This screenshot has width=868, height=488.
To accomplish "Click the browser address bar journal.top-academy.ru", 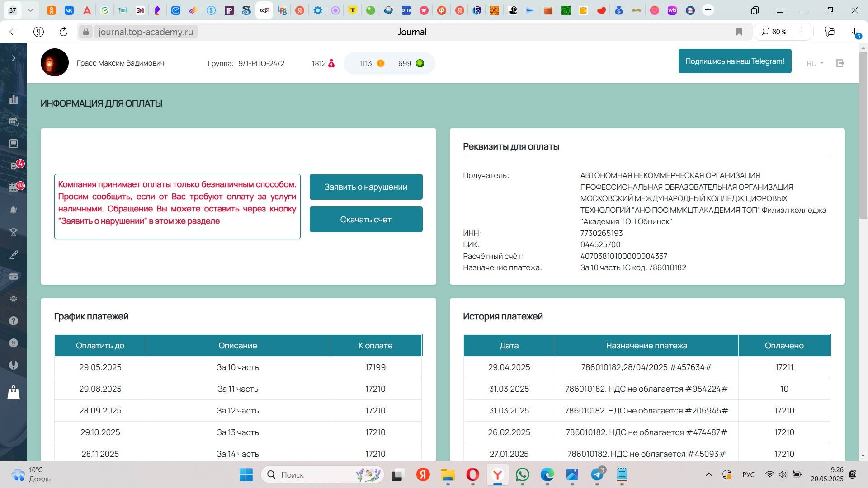I will (146, 32).
